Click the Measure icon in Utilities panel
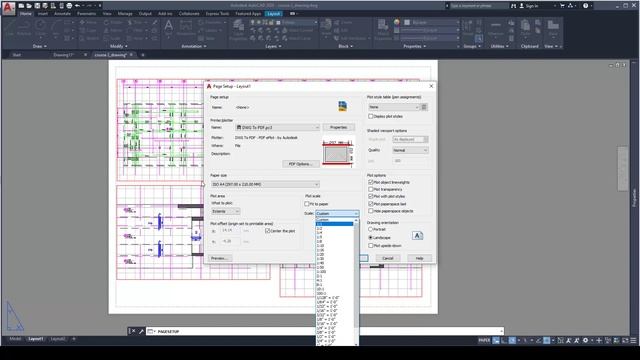This screenshot has height=360, width=640. pyautogui.click(x=496, y=28)
